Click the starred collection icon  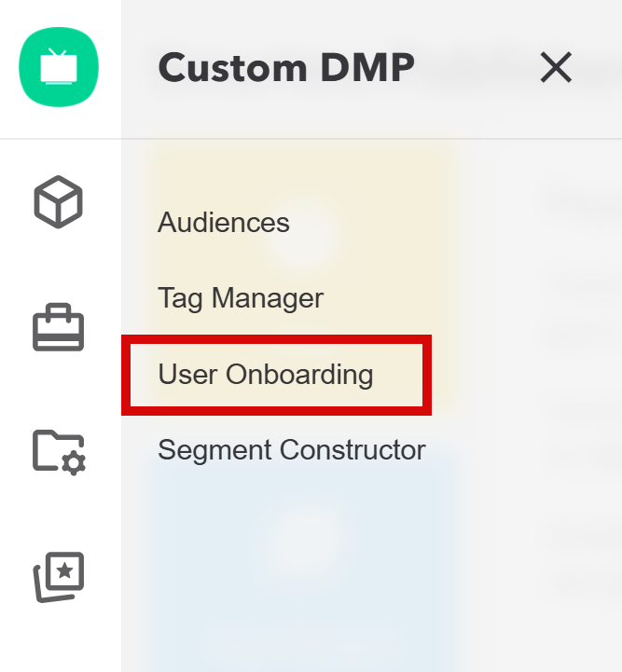click(x=59, y=577)
